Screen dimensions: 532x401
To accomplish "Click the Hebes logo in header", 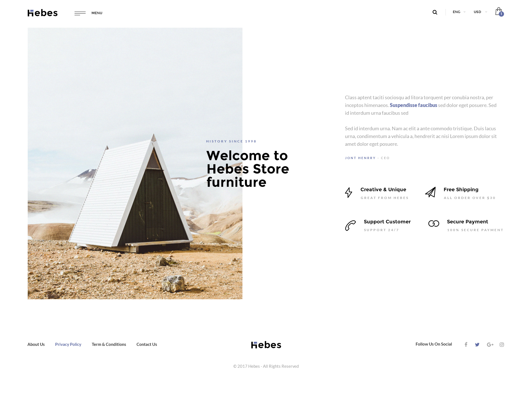I will [43, 13].
